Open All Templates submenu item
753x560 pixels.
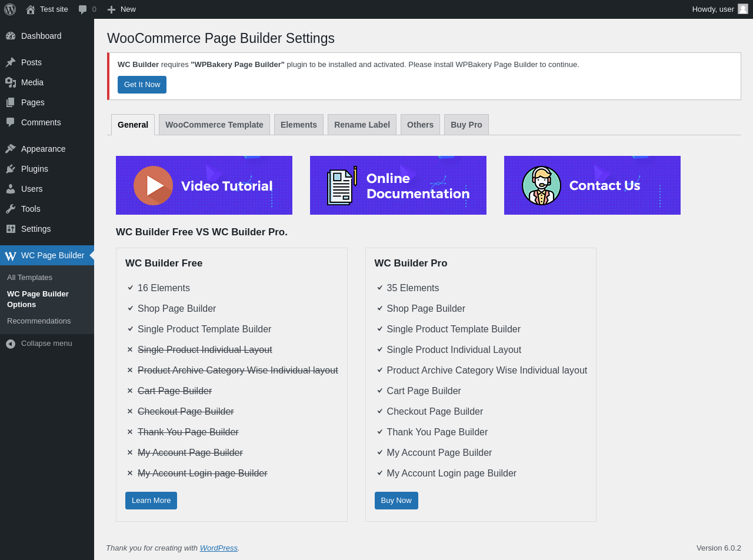point(29,277)
